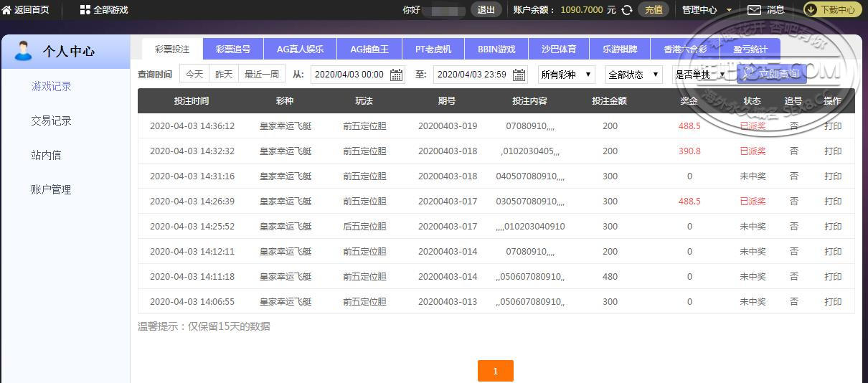The image size is (868, 383).
Task: Refresh the account balance
Action: pos(626,10)
